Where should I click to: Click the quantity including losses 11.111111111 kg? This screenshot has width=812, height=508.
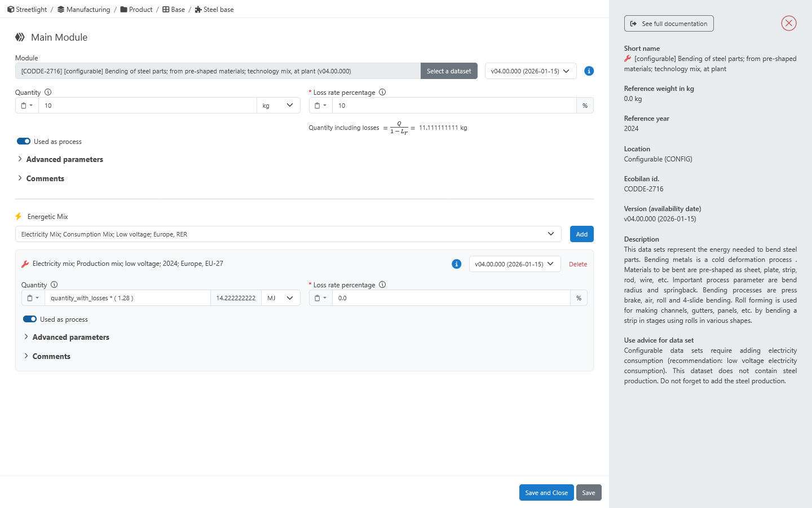pyautogui.click(x=443, y=128)
